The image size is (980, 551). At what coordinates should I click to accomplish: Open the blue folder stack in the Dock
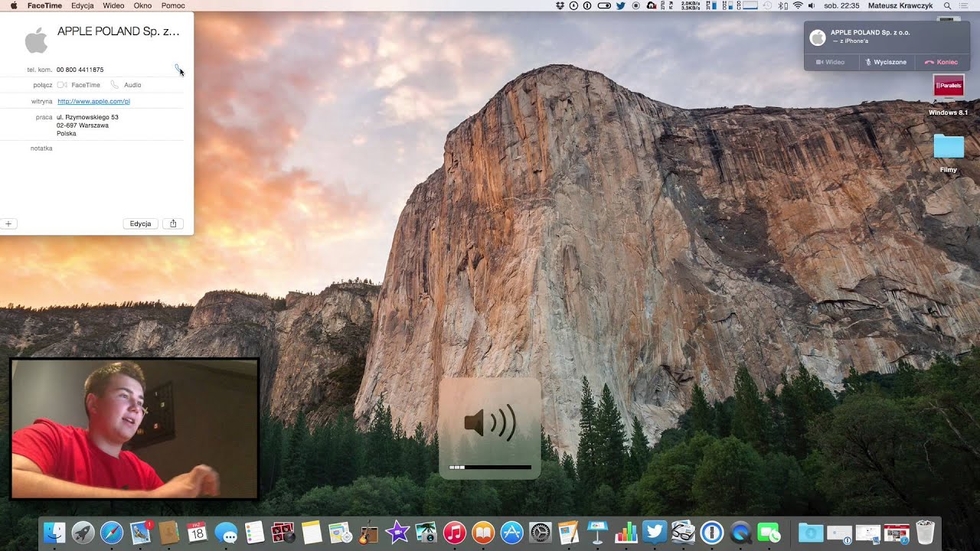click(811, 533)
